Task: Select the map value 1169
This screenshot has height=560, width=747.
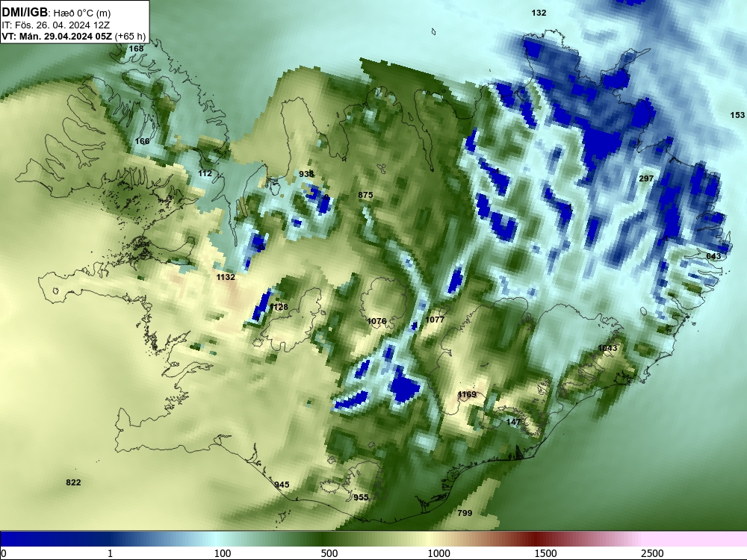Action: click(467, 394)
